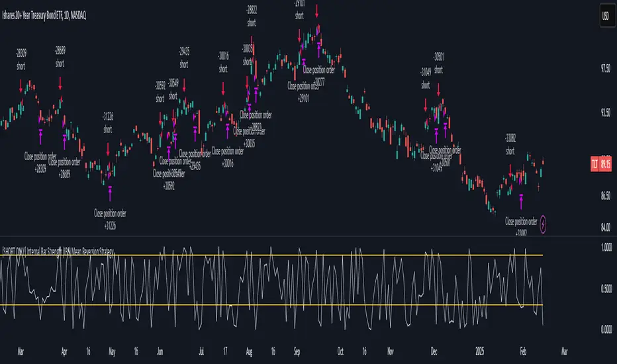The height and width of the screenshot is (364, 617).
Task: Click the Apr date label
Action: pos(64,351)
